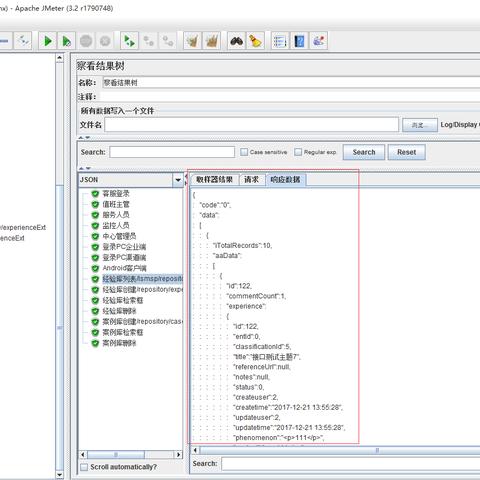Select 案例库创建 sample result
This screenshot has width=480, height=480.
tap(142, 322)
